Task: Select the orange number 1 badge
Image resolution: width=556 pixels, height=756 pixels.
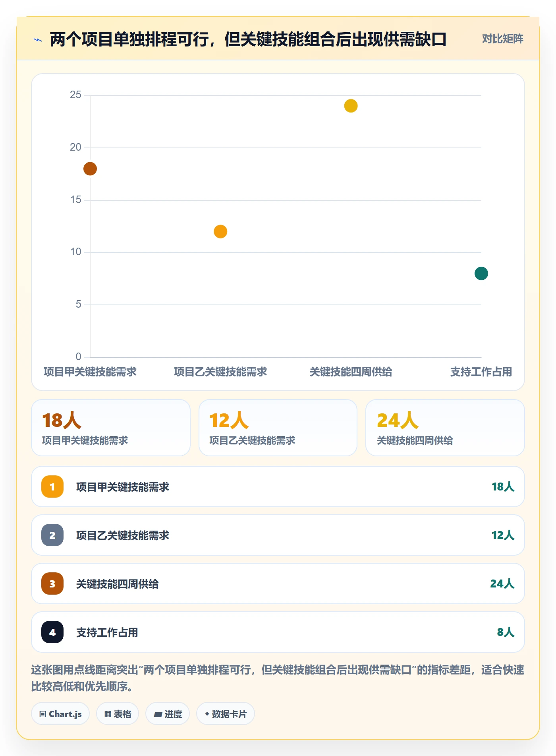Action: pos(52,487)
